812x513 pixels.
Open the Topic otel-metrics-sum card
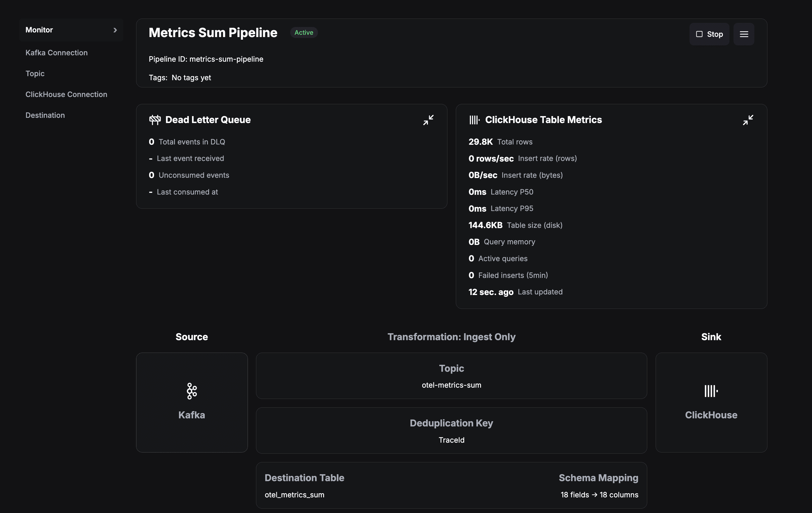coord(451,376)
